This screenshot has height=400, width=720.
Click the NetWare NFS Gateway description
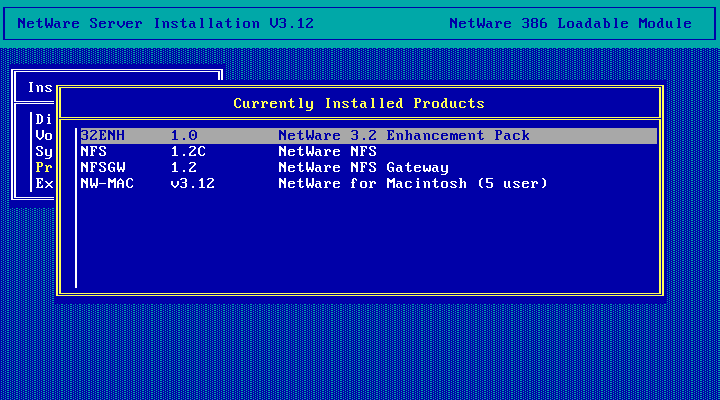click(364, 168)
